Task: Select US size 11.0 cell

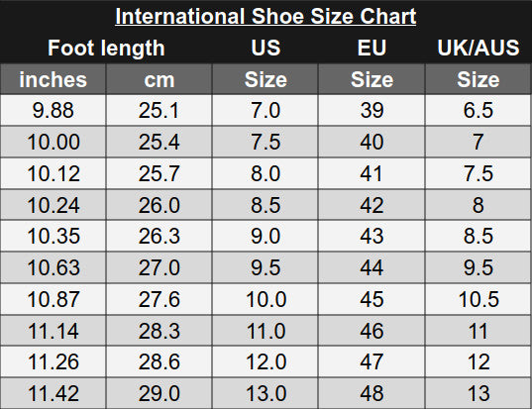Action: [x=266, y=331]
